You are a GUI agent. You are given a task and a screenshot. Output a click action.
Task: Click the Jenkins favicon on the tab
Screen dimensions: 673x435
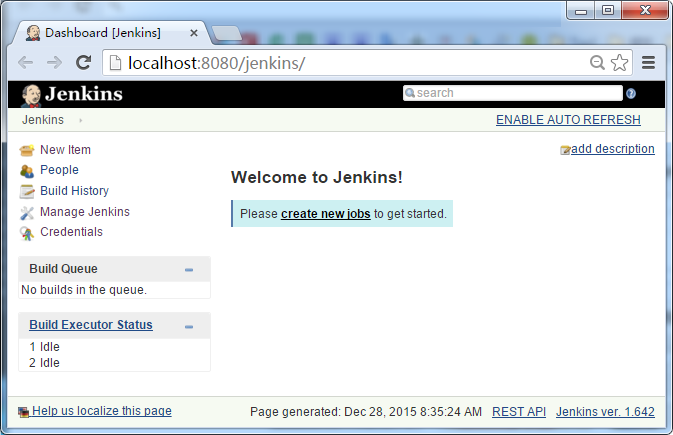(33, 33)
